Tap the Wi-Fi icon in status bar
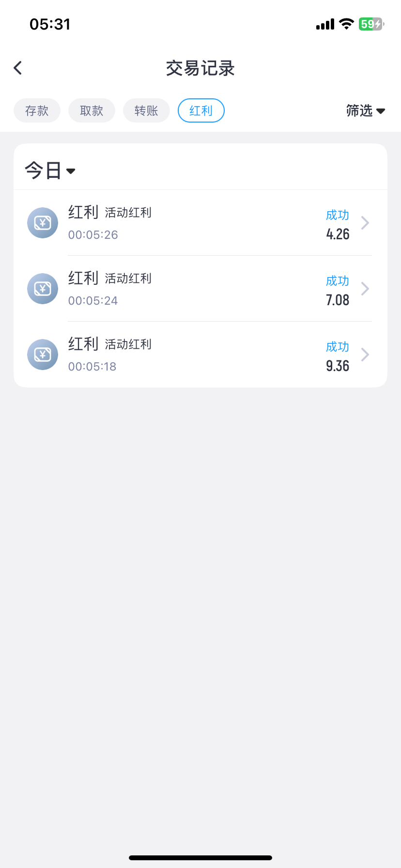This screenshot has width=401, height=868. (346, 24)
